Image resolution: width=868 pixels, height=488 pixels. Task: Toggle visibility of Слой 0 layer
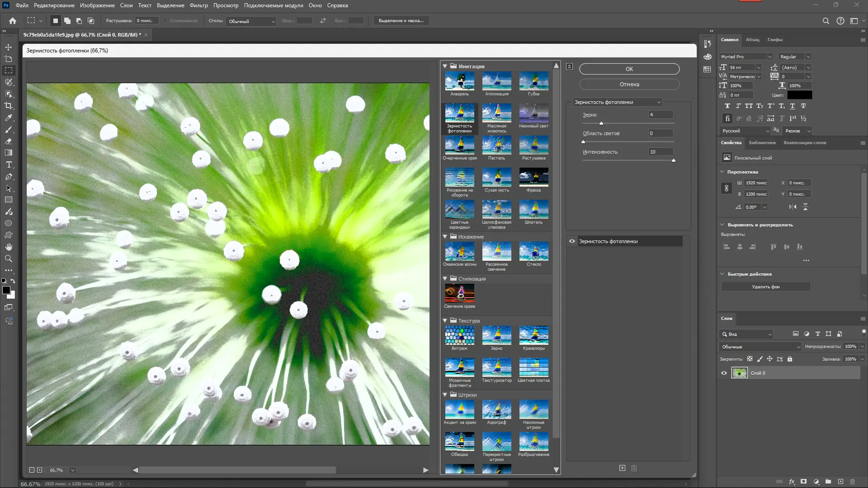pos(724,373)
